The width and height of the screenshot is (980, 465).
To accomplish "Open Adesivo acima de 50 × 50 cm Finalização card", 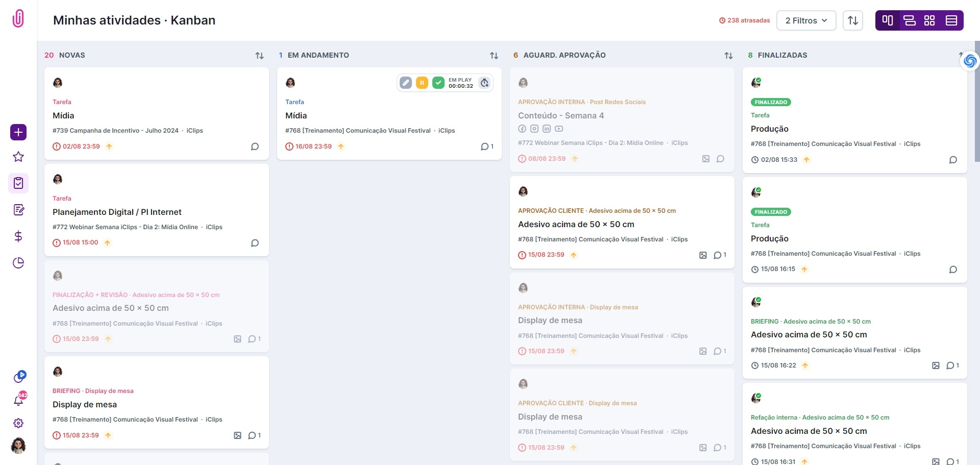I will point(157,306).
